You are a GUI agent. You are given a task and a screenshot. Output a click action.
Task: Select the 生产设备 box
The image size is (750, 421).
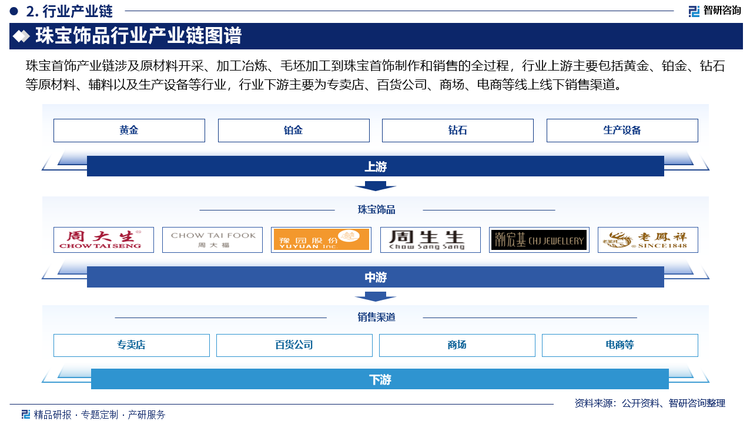click(x=622, y=130)
